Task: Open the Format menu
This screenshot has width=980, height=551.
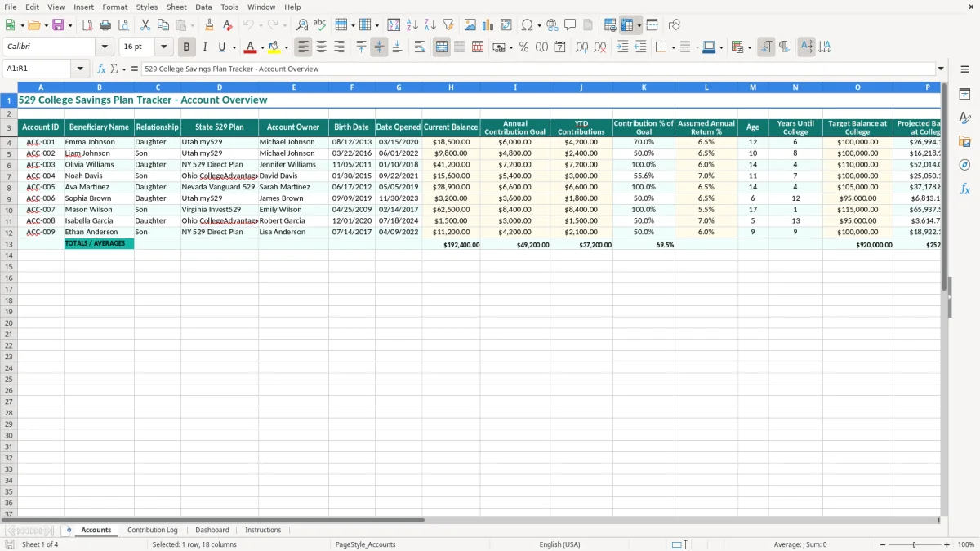Action: [114, 7]
